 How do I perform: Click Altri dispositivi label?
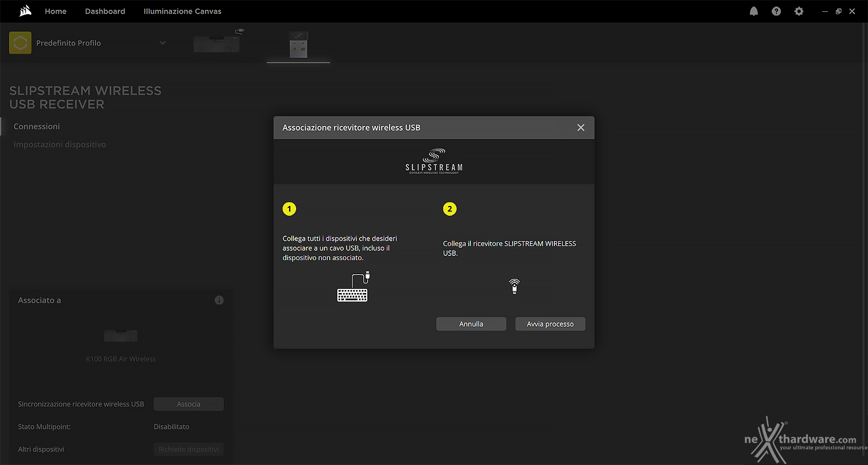click(x=41, y=449)
